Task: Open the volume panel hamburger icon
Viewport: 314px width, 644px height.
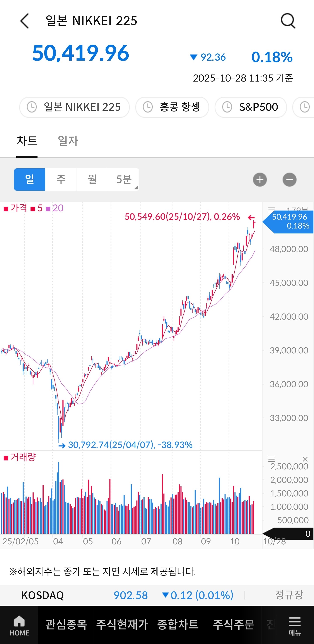Action: tap(271, 459)
